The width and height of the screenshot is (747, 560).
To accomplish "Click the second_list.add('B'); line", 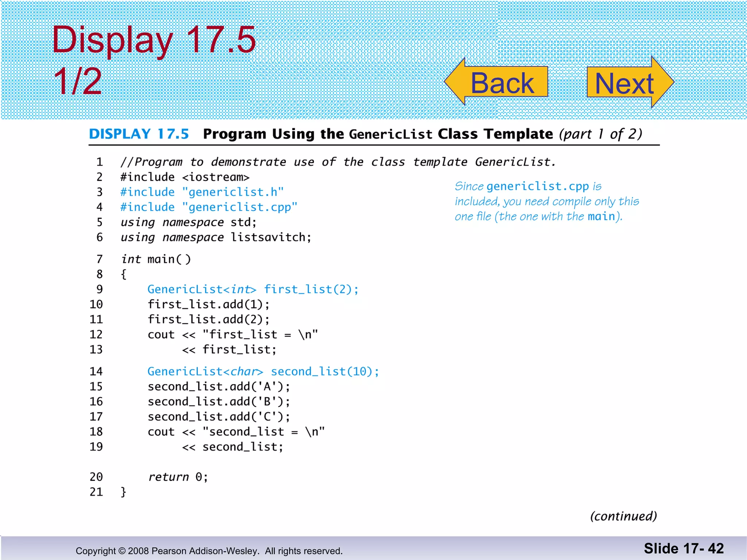I will (219, 402).
